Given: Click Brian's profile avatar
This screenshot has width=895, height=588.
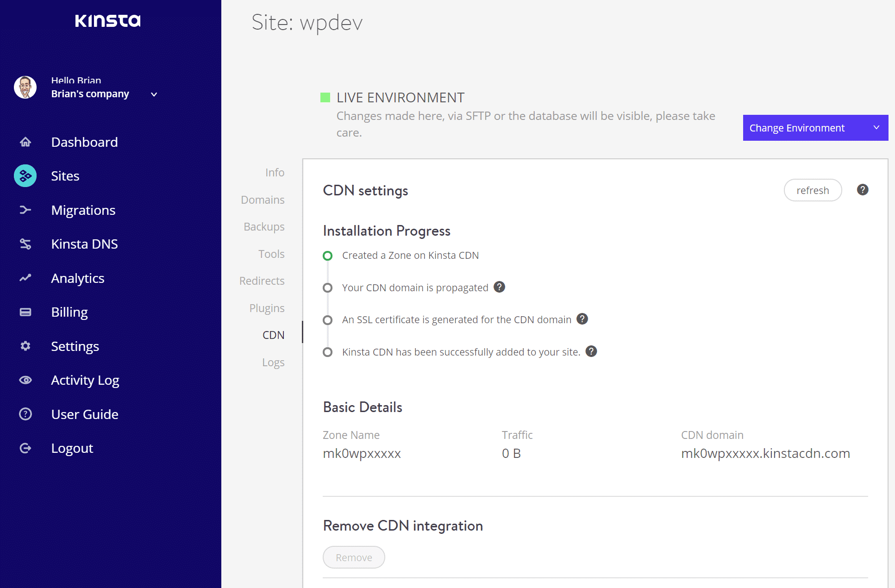Looking at the screenshot, I should pyautogui.click(x=25, y=88).
